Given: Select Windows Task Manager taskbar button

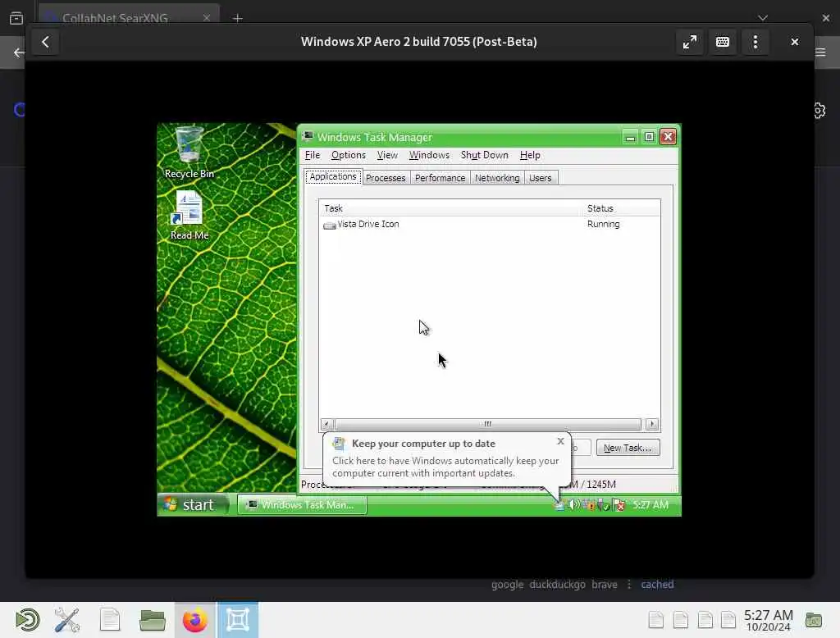Looking at the screenshot, I should point(302,504).
